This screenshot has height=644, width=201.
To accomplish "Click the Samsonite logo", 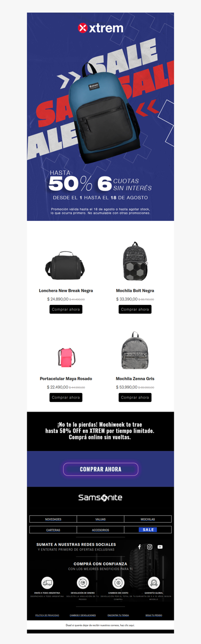I will [x=100, y=498].
